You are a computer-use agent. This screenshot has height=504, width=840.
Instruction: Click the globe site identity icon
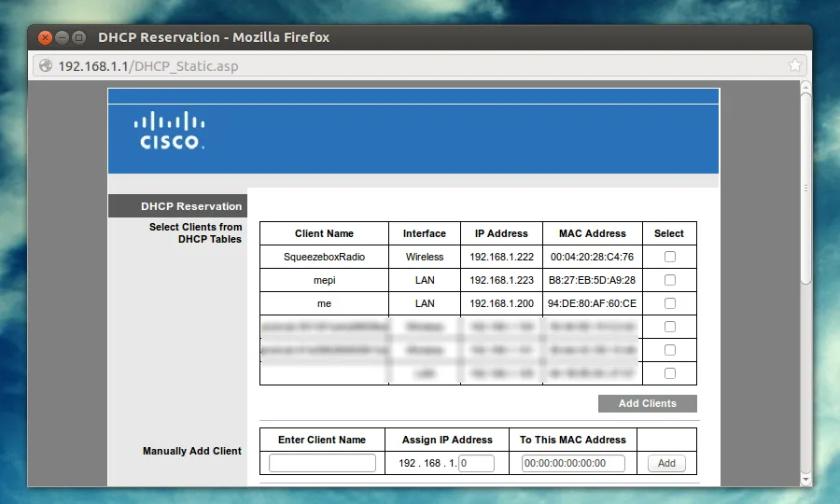46,65
